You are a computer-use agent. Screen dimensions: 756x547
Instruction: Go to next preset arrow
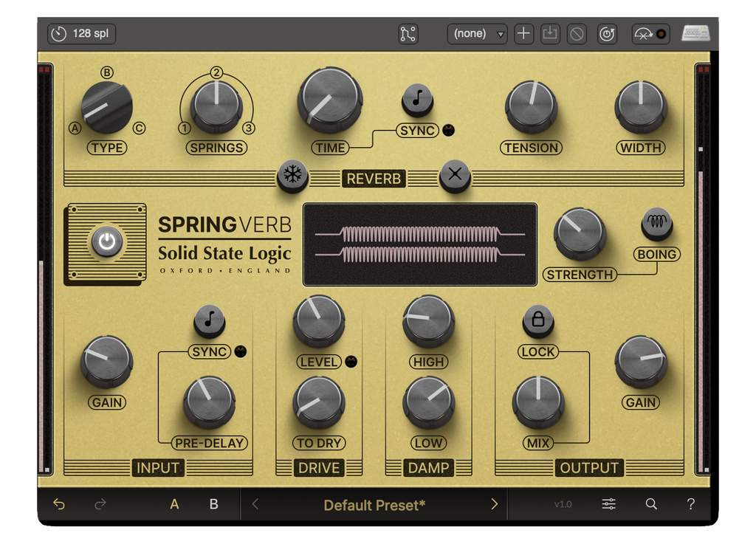(494, 504)
